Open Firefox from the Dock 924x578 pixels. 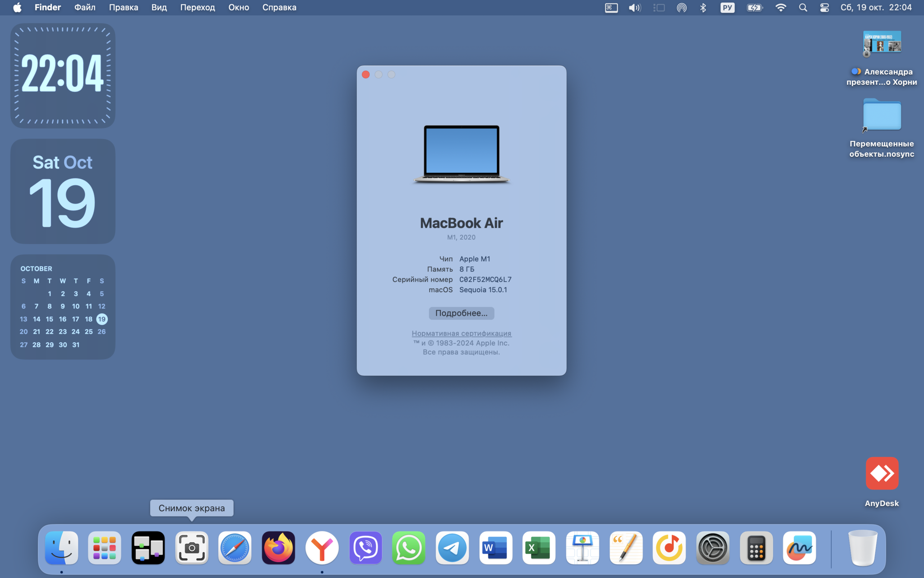coord(278,548)
